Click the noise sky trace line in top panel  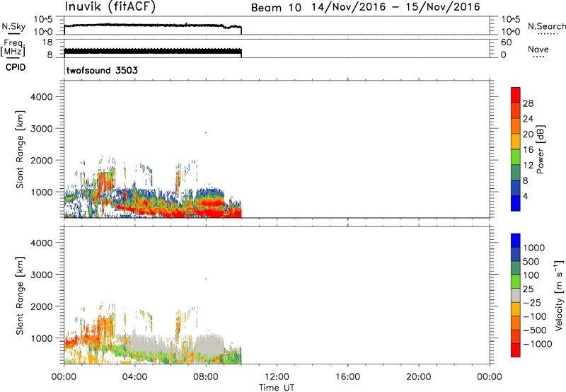tap(151, 25)
